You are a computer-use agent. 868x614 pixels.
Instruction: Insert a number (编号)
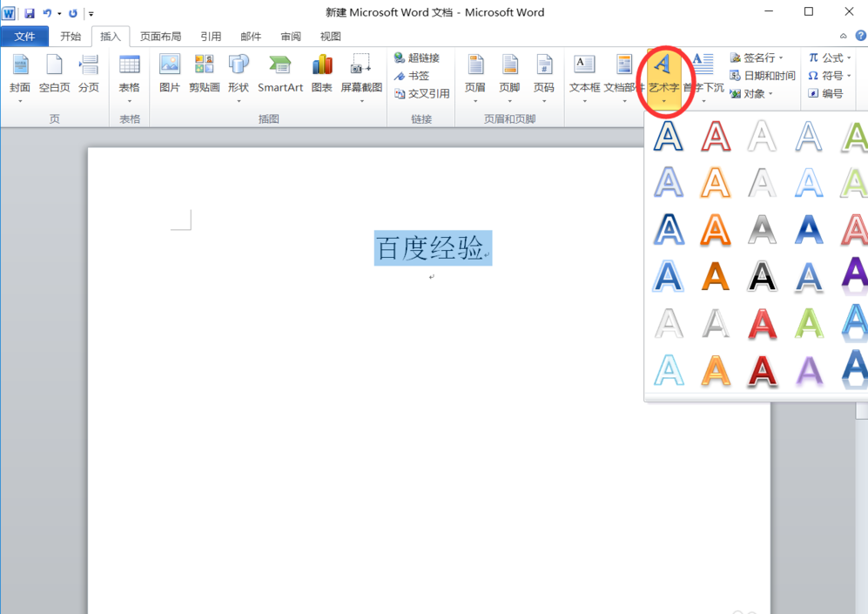pyautogui.click(x=825, y=93)
